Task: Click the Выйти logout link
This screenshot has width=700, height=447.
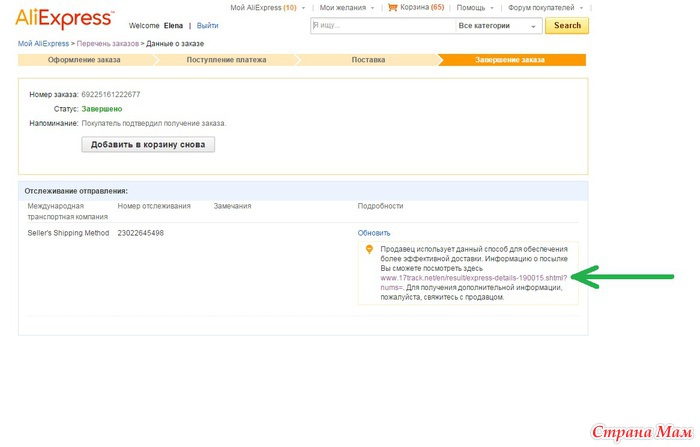Action: [208, 25]
